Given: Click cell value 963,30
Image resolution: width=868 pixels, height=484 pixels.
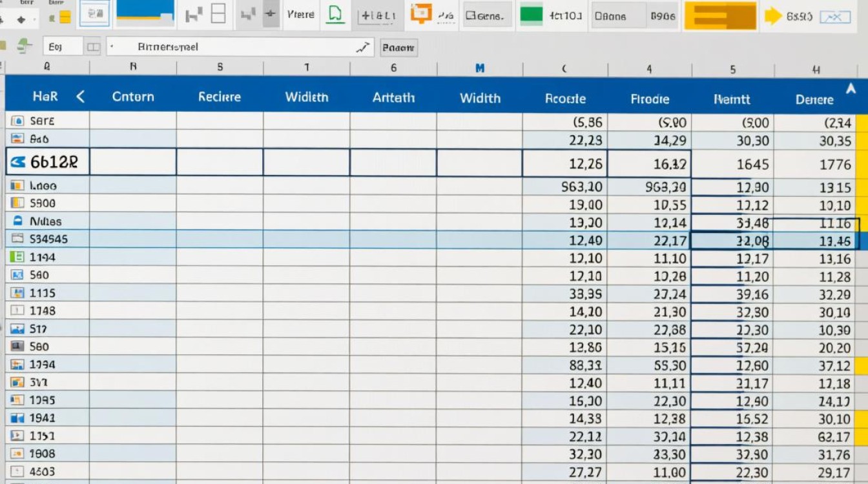Looking at the screenshot, I should [666, 188].
